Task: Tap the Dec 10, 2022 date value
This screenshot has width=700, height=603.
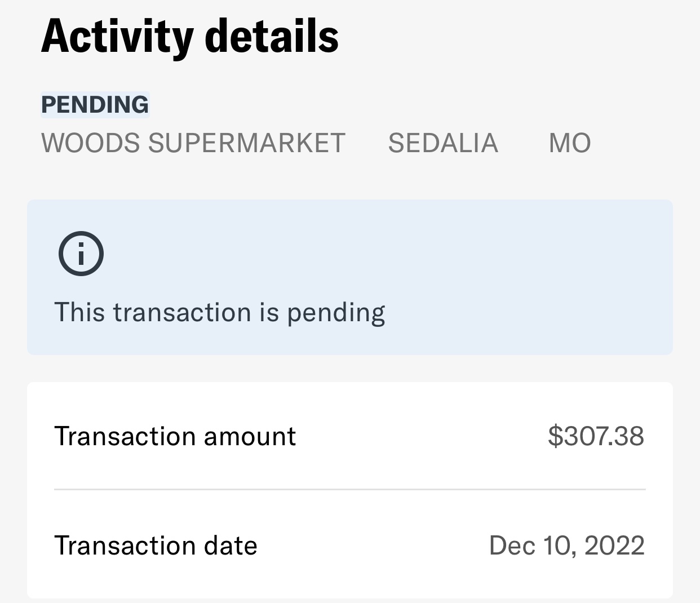Action: pyautogui.click(x=567, y=546)
